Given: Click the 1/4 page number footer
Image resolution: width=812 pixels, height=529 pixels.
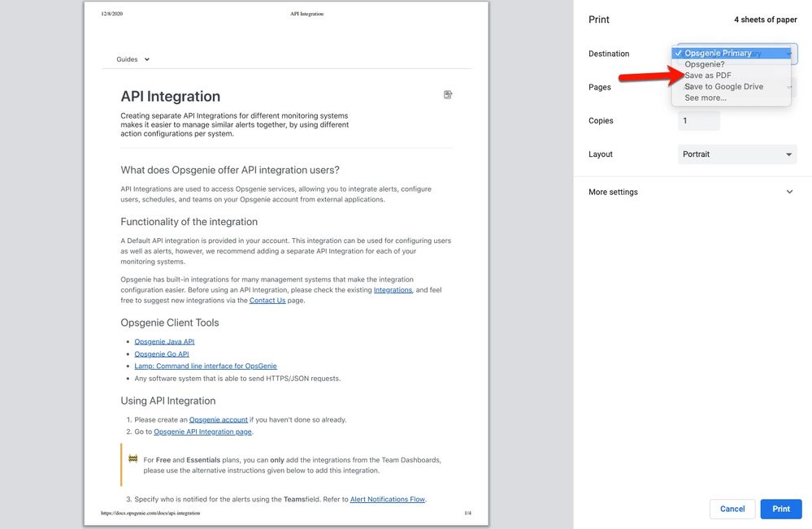Looking at the screenshot, I should point(467,513).
